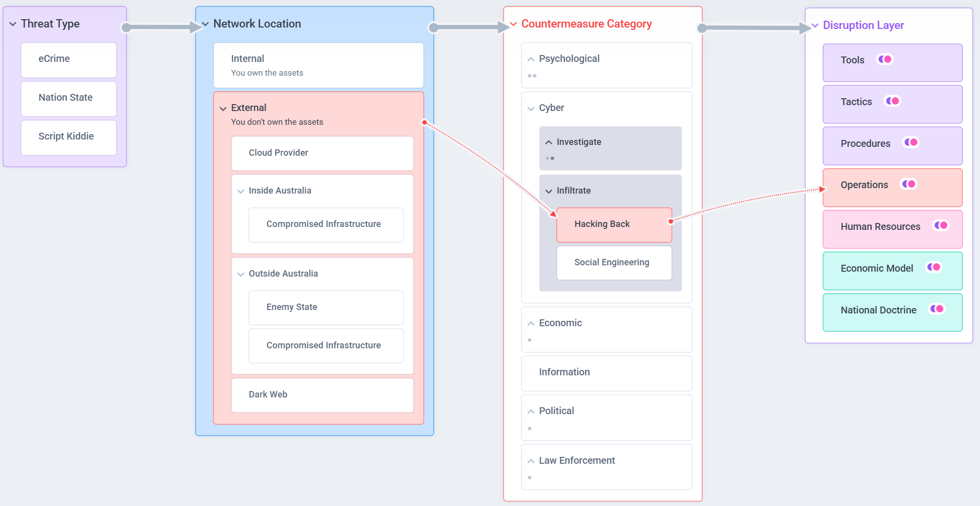Toggle the Procedures layer switch
The height and width of the screenshot is (506, 980).
pyautogui.click(x=911, y=142)
